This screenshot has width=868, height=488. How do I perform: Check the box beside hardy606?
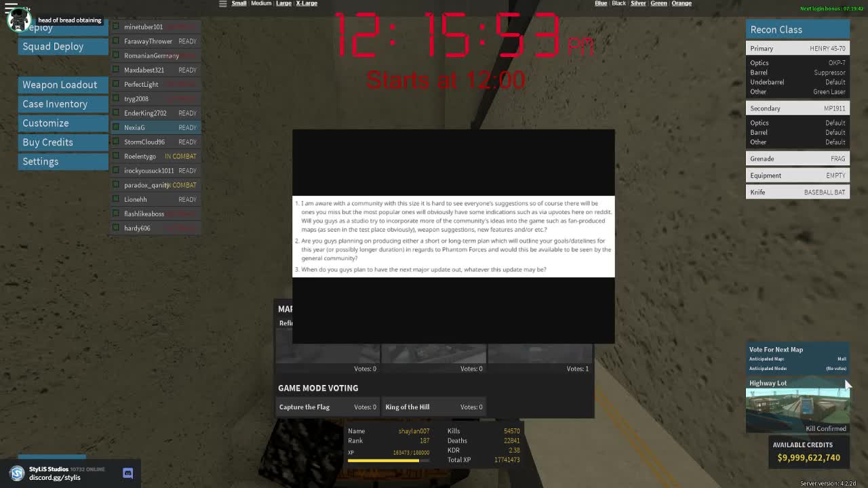coord(116,228)
